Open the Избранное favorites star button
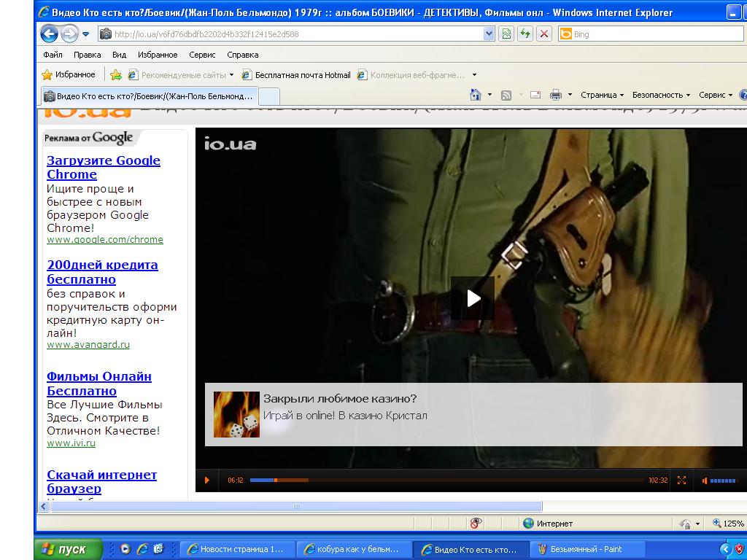This screenshot has height=560, width=747. (x=69, y=75)
